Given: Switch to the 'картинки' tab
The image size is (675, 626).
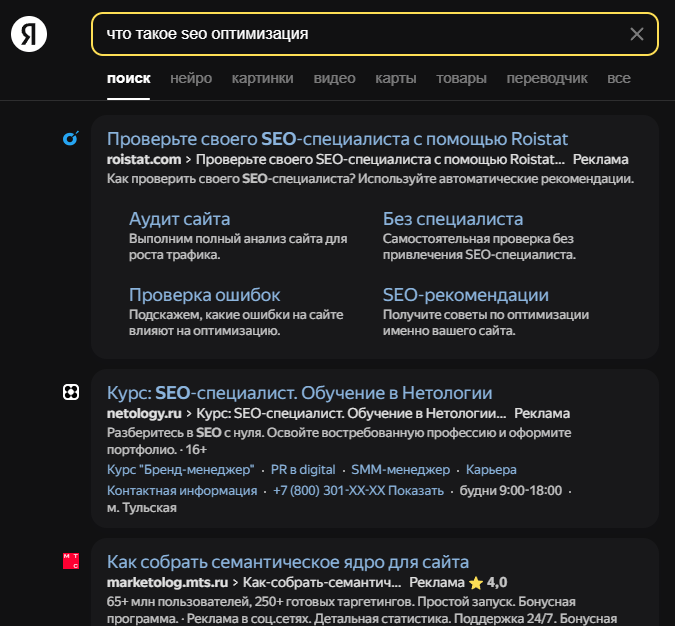Looking at the screenshot, I should [x=263, y=78].
